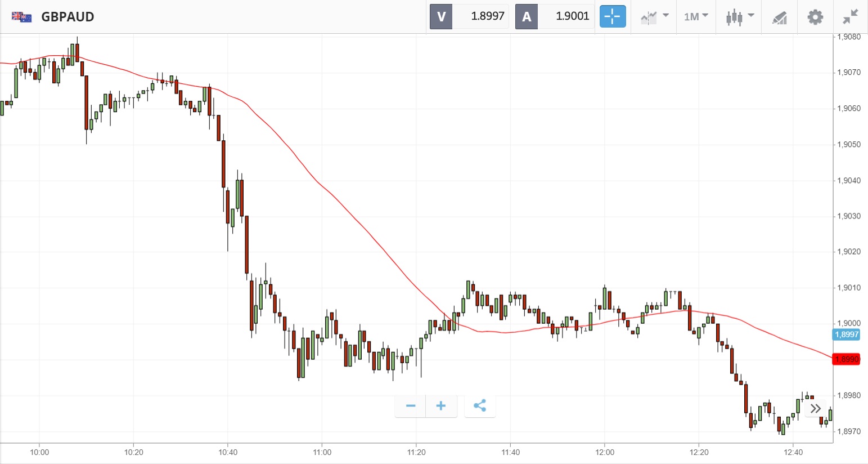The height and width of the screenshot is (464, 868).
Task: Open chart settings gear
Action: [x=815, y=17]
